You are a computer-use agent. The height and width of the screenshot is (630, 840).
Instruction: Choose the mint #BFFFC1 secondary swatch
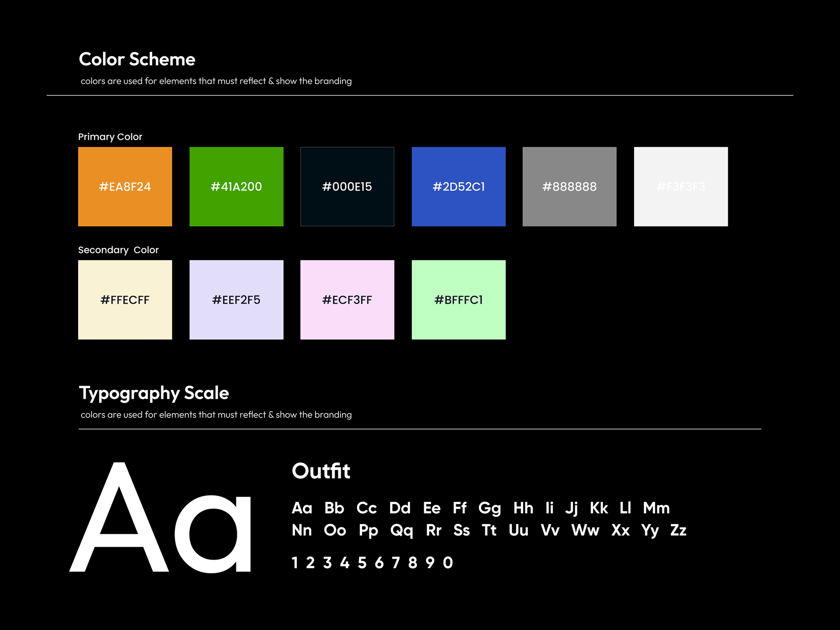pos(459,300)
